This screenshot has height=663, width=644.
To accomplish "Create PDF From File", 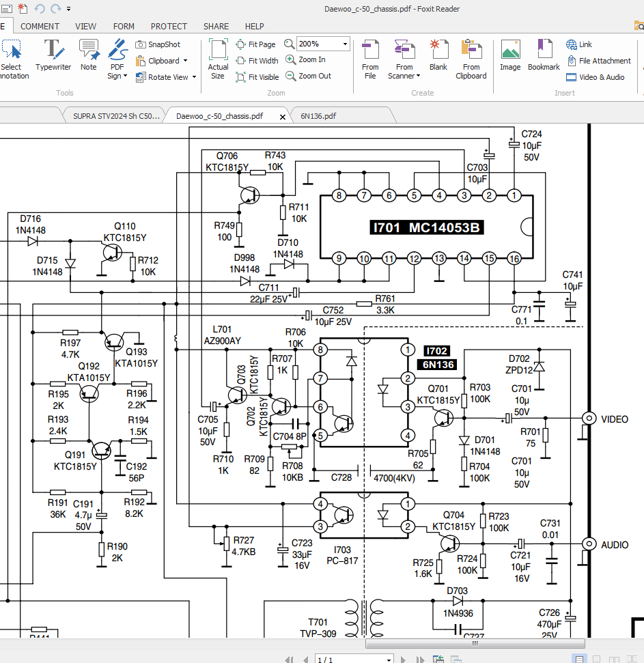I will tap(370, 59).
